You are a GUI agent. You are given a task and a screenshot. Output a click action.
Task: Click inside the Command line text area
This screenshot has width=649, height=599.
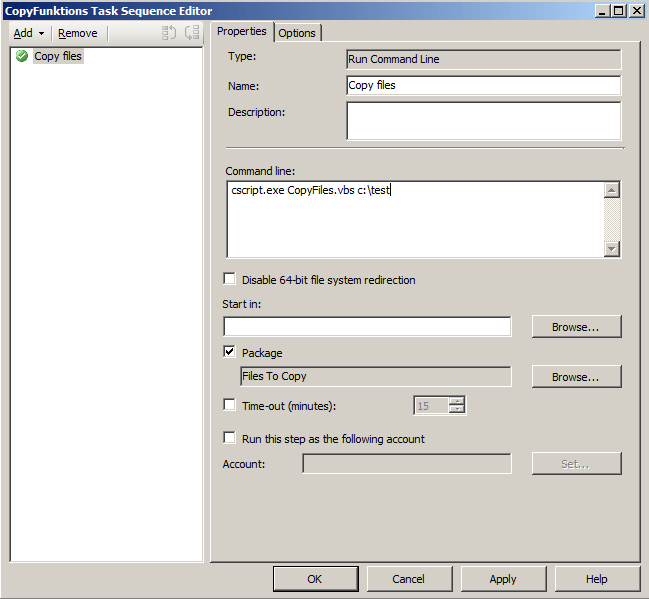pos(415,219)
